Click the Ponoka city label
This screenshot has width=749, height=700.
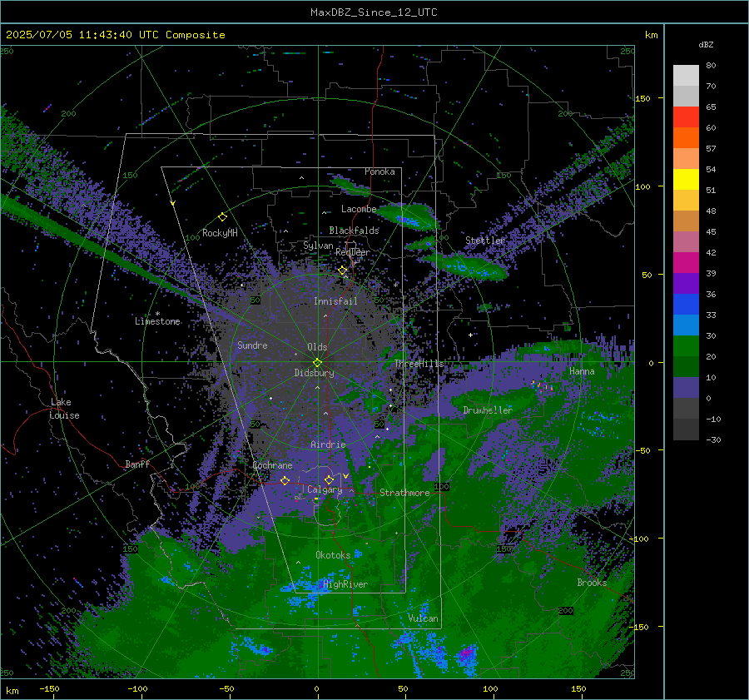[379, 171]
